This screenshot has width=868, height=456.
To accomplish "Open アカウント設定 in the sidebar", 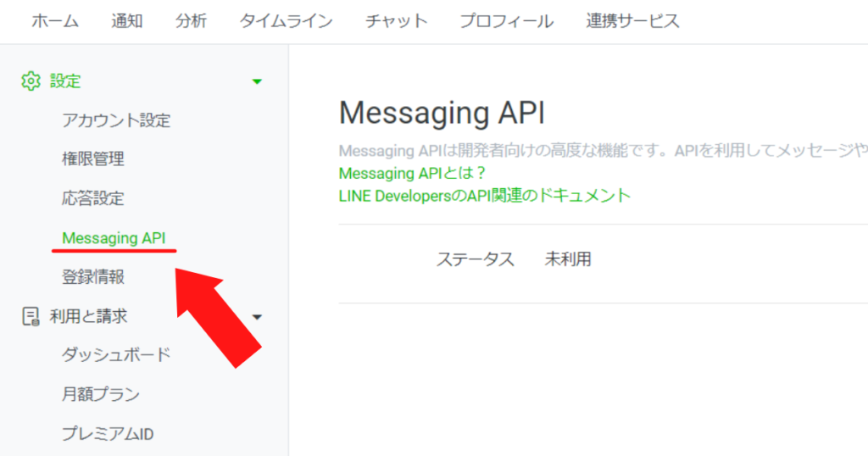I will (x=116, y=120).
